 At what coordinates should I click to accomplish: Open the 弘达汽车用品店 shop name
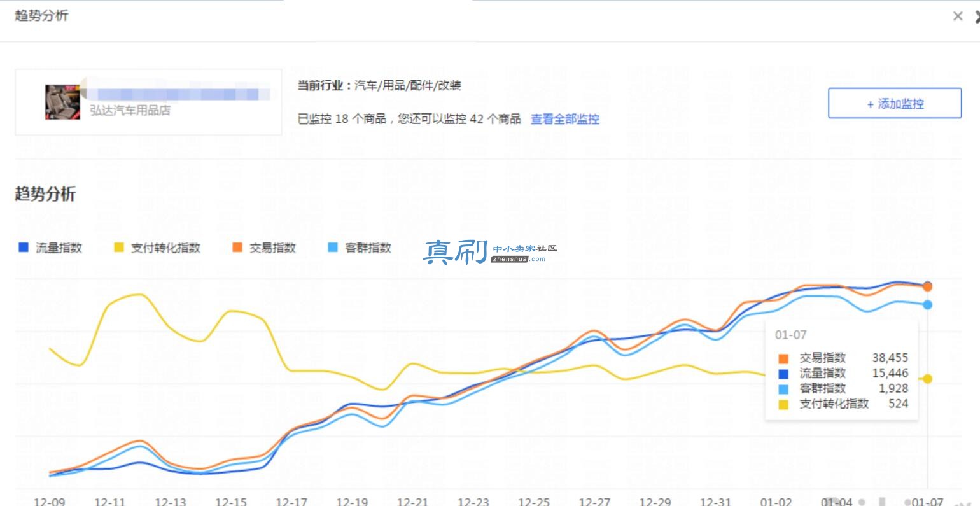(130, 110)
